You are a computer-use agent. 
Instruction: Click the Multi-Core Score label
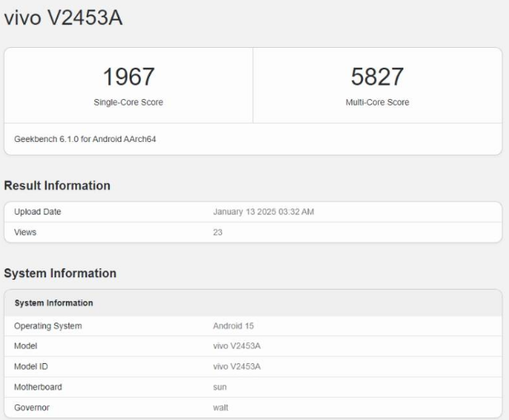click(x=377, y=102)
